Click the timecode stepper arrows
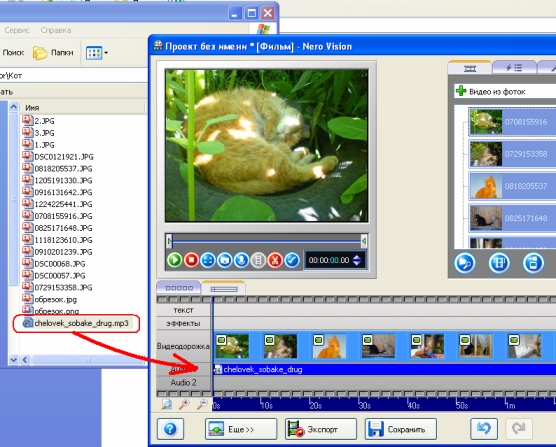The height and width of the screenshot is (447, 556). tap(357, 260)
